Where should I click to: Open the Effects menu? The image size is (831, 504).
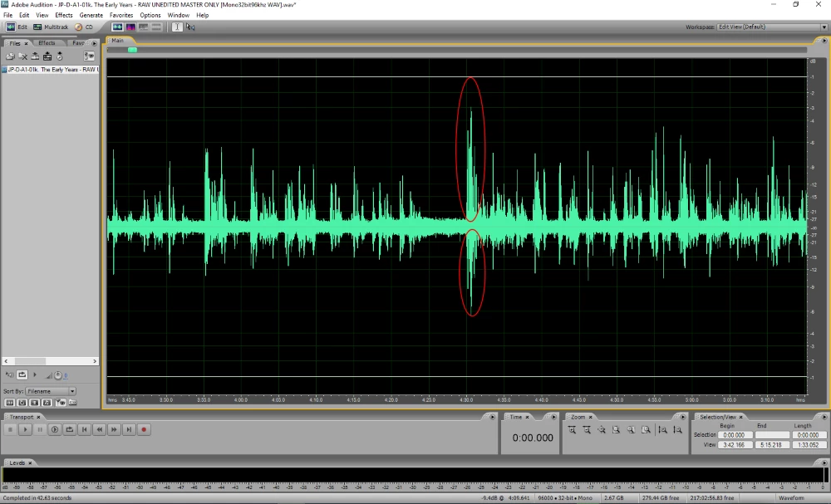64,15
